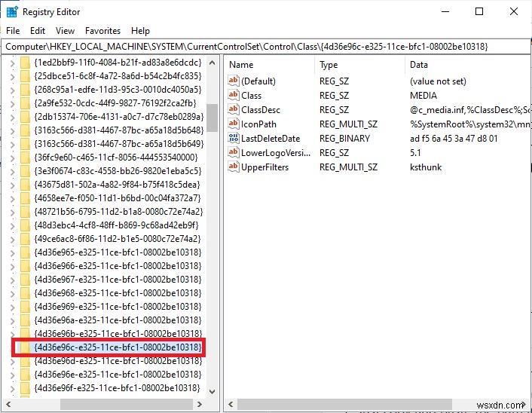Viewport: 532px width, 413px height.
Task: Click folder icon of {43675d81-502a-4a82-9f84-b75f418c5dea}
Action: click(x=25, y=185)
